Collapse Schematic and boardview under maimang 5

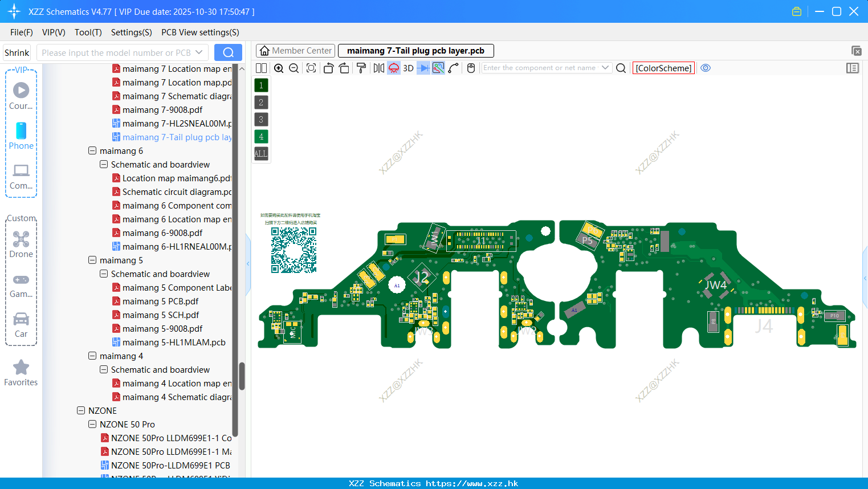click(x=104, y=274)
